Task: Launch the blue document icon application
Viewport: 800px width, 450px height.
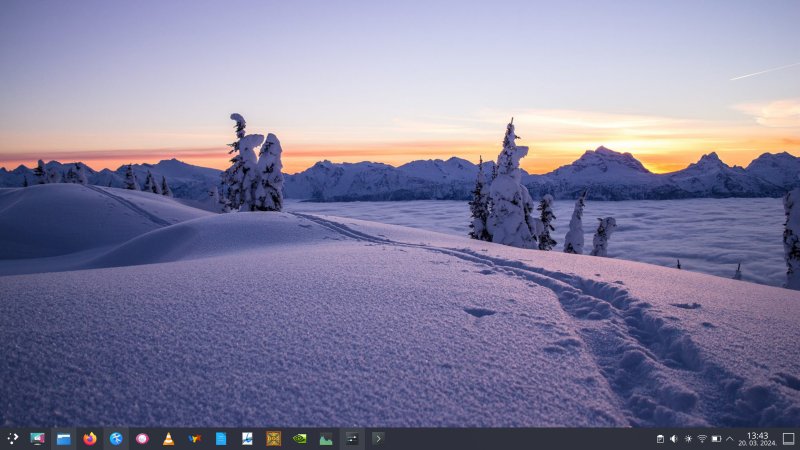Action: [x=220, y=438]
